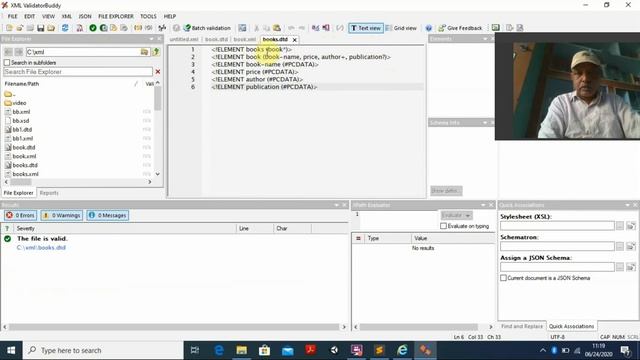This screenshot has height=360, width=640.
Task: Click the blue Help question-mark icon
Action: tap(429, 28)
